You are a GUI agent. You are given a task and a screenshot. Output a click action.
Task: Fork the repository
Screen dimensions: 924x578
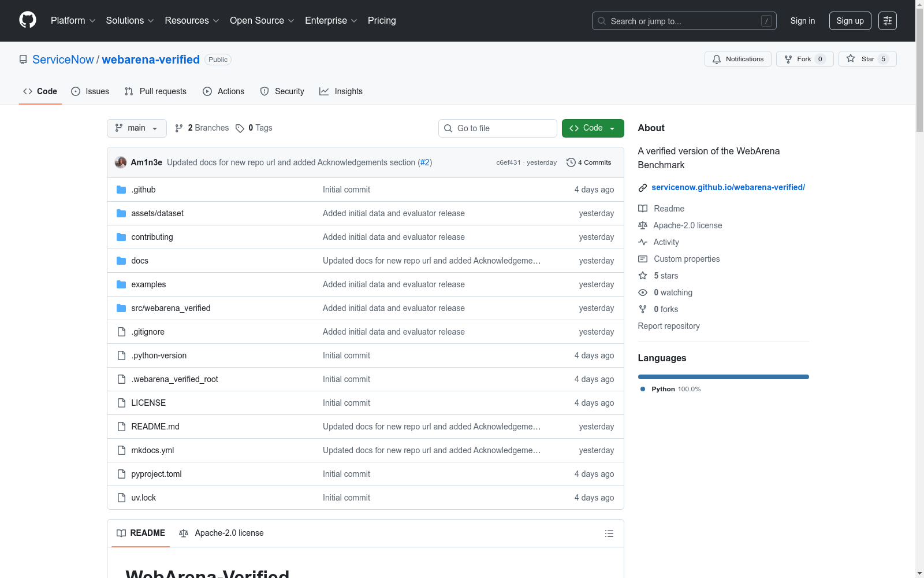tap(805, 59)
